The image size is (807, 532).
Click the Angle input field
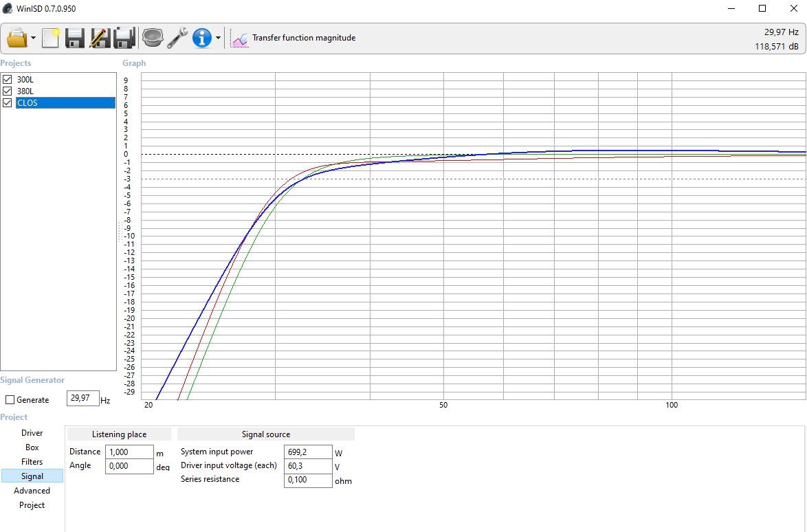coord(129,465)
